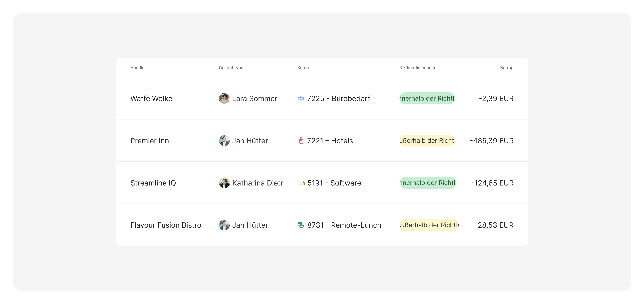Image resolution: width=644 pixels, height=304 pixels.
Task: Click the Gekauft von column header
Action: coord(231,68)
